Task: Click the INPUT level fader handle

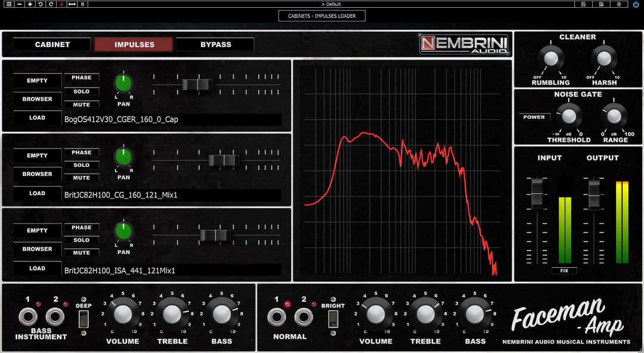Action: tap(537, 193)
